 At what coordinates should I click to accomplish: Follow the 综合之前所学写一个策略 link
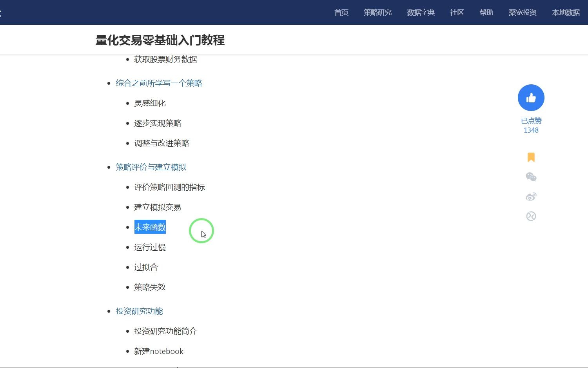(x=159, y=83)
